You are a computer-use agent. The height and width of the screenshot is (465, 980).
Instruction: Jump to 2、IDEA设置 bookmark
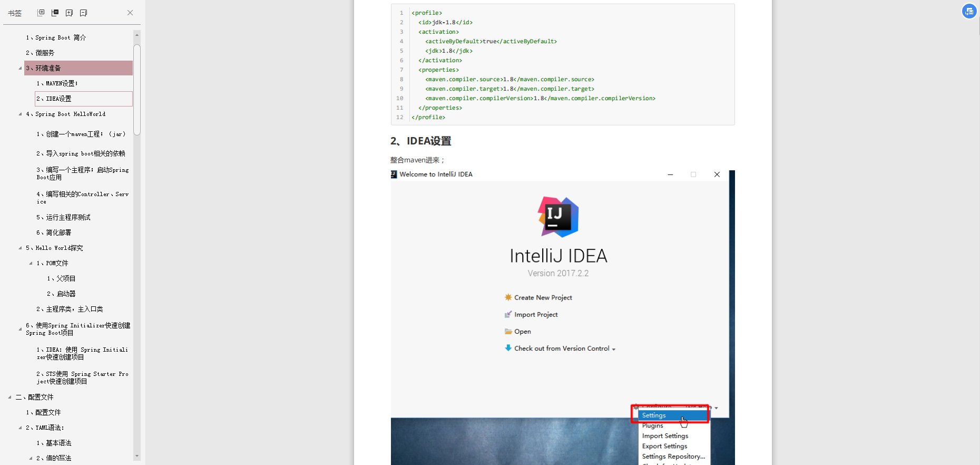point(84,99)
